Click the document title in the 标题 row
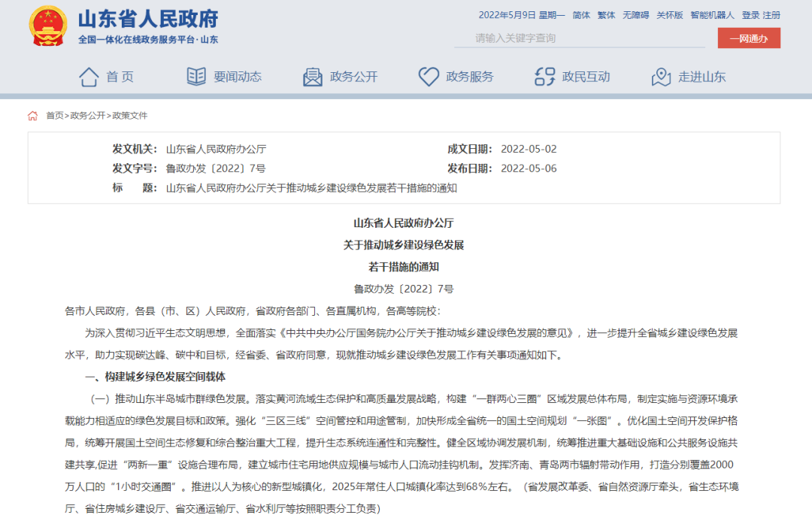Screen dimensions: 812x524 (x=311, y=189)
